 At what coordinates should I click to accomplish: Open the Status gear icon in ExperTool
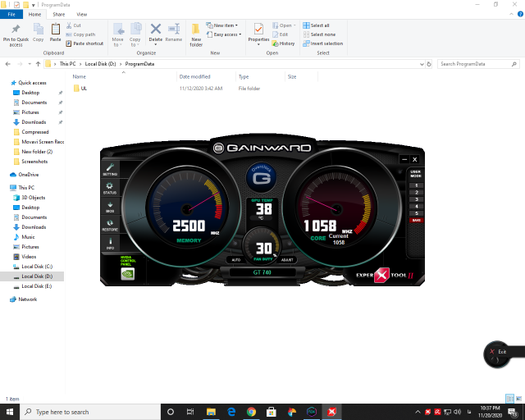110,188
